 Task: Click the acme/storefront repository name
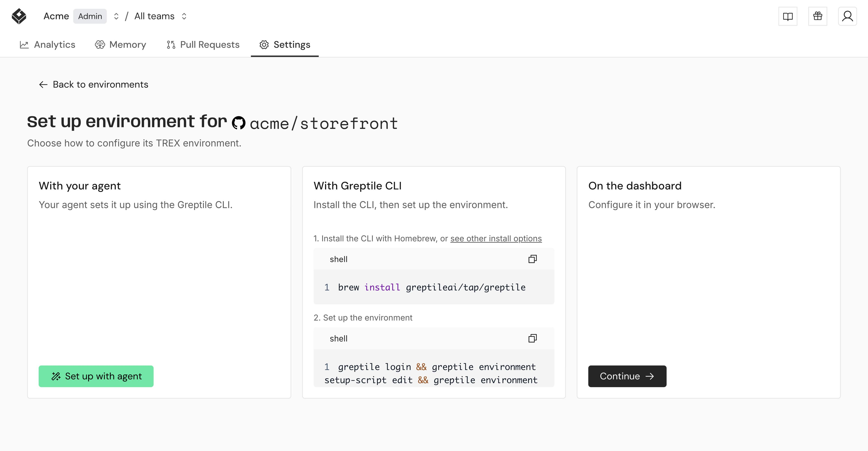[324, 123]
